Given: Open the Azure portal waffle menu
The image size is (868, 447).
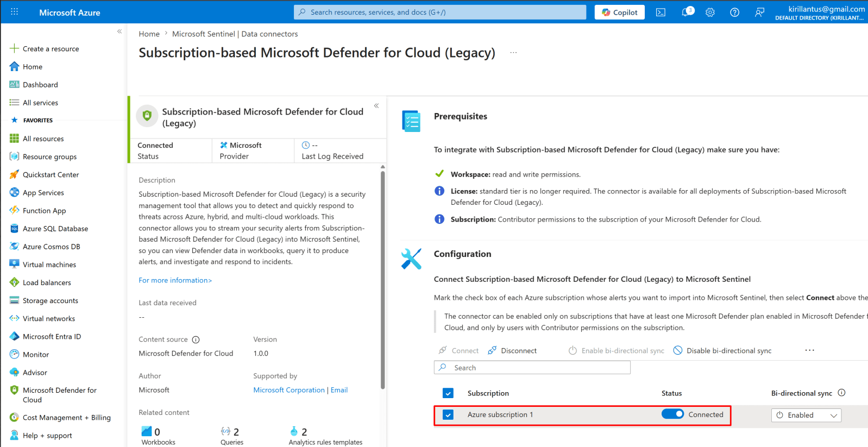Looking at the screenshot, I should tap(15, 12).
